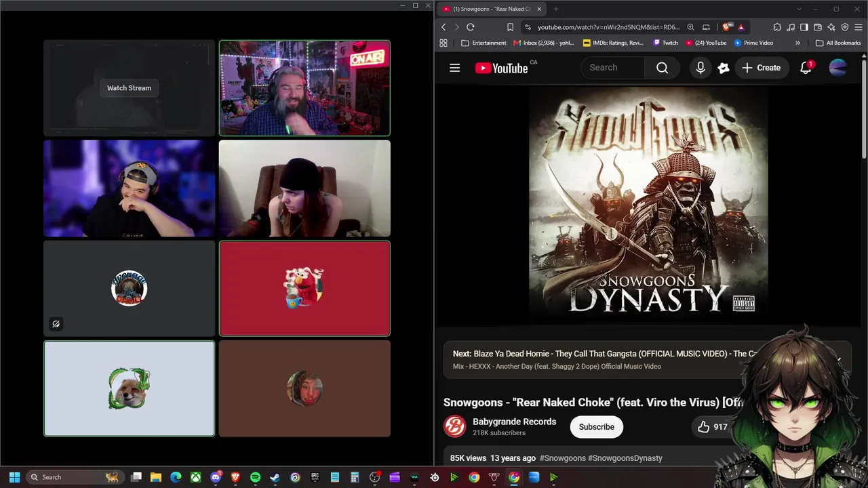Screen dimensions: 868x488
Task: Click the #SnowgoonsDynasty hashtag
Action: pyautogui.click(x=625, y=458)
